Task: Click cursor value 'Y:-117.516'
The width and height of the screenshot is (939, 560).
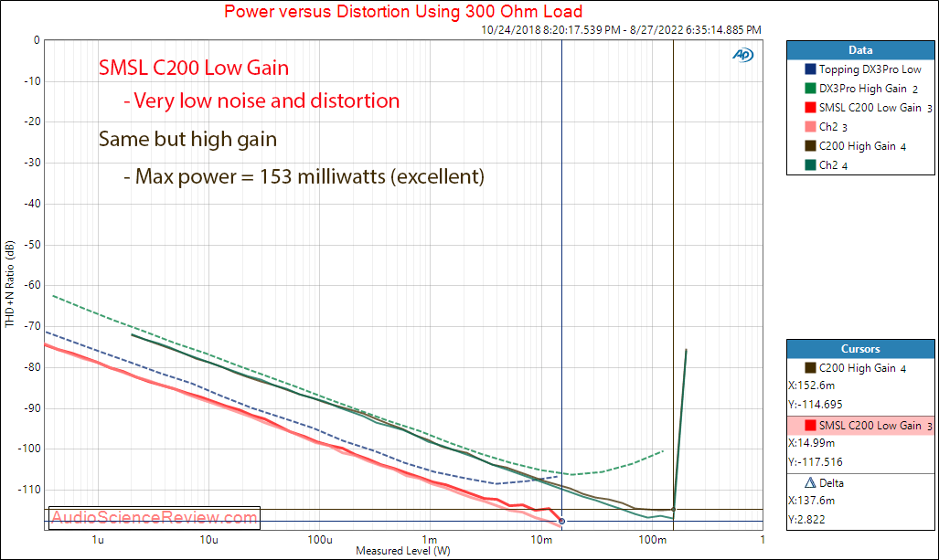Action: (816, 462)
